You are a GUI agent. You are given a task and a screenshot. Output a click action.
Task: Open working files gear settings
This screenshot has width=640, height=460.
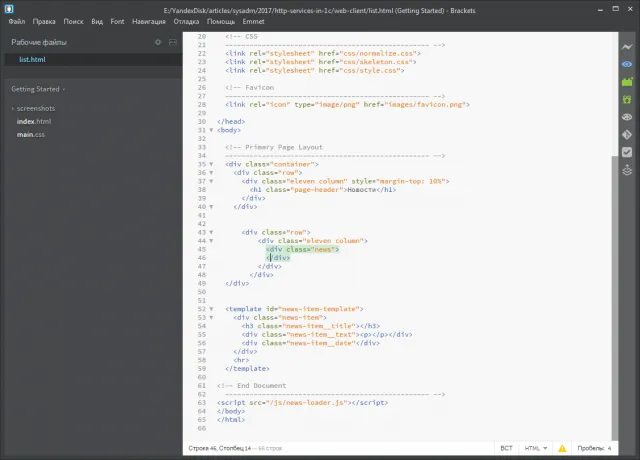click(x=158, y=42)
